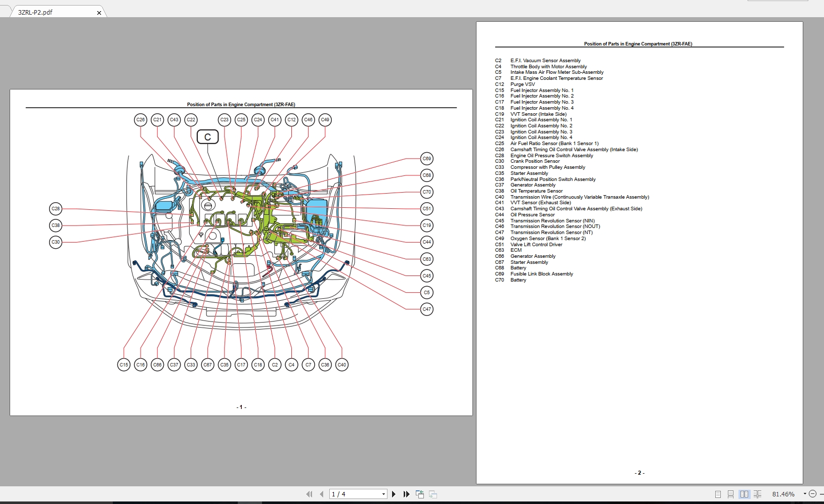
Task: Click the boxed C label on diagram
Action: (x=207, y=137)
